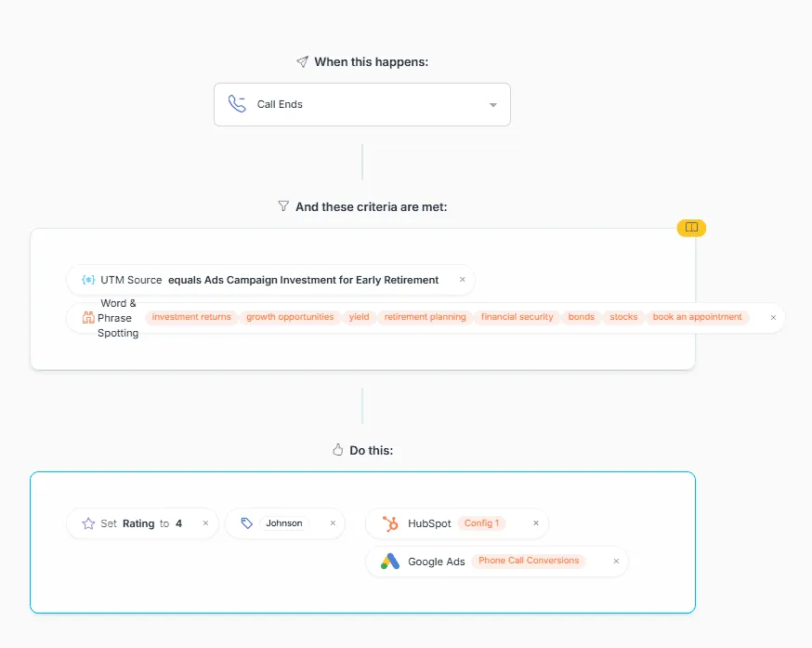Screen dimensions: 812x648
Task: Select the growth opportunities phrase tag
Action: click(x=290, y=317)
